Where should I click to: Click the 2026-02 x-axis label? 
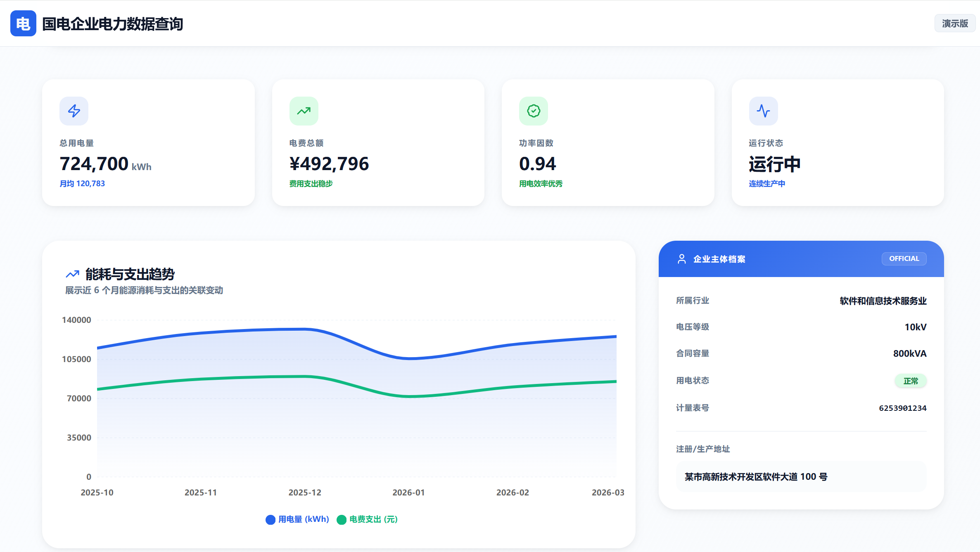[x=513, y=493]
